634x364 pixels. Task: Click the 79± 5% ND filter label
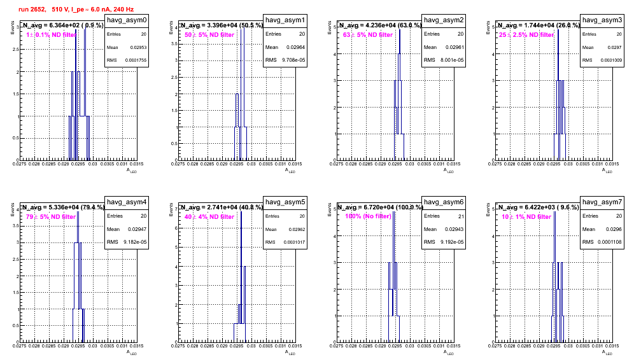51,217
